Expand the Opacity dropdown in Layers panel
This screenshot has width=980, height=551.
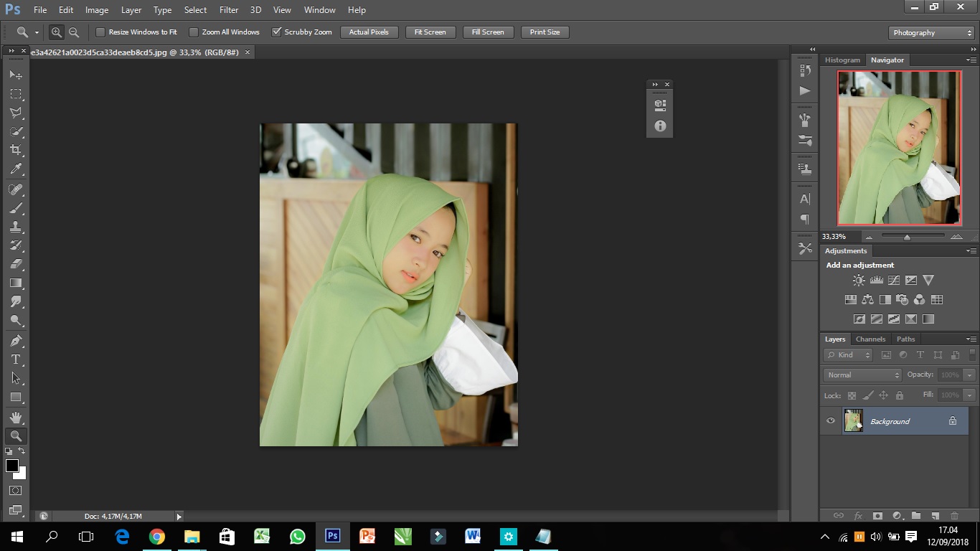coord(970,375)
